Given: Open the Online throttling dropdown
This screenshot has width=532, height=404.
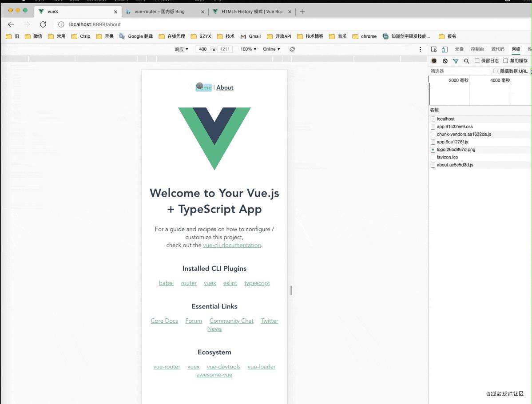Looking at the screenshot, I should [271, 49].
